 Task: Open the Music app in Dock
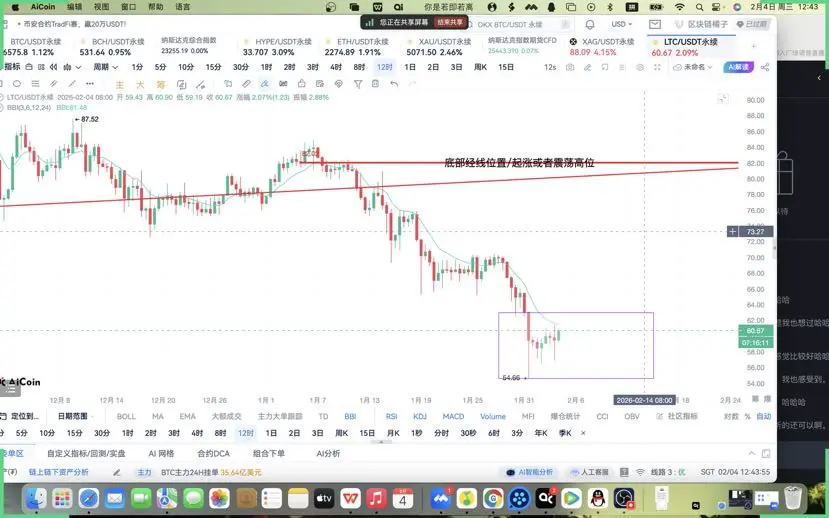coord(376,498)
